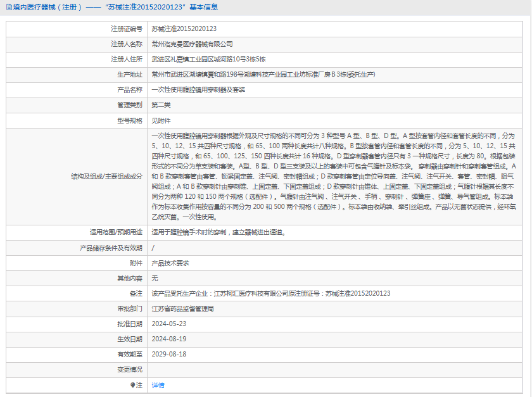Open the 详情 details link
This screenshot has width=532, height=397.
[158, 385]
